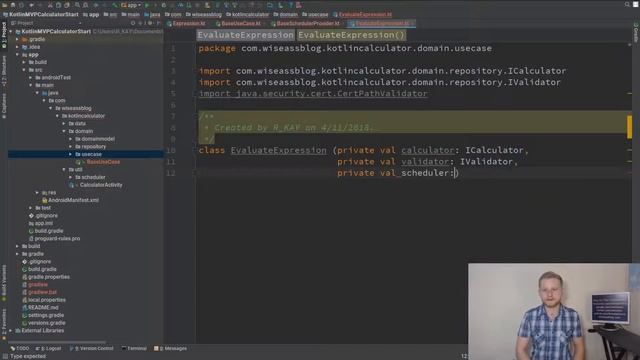
Task: Open the Project tool window strip tab
Action: 4,36
